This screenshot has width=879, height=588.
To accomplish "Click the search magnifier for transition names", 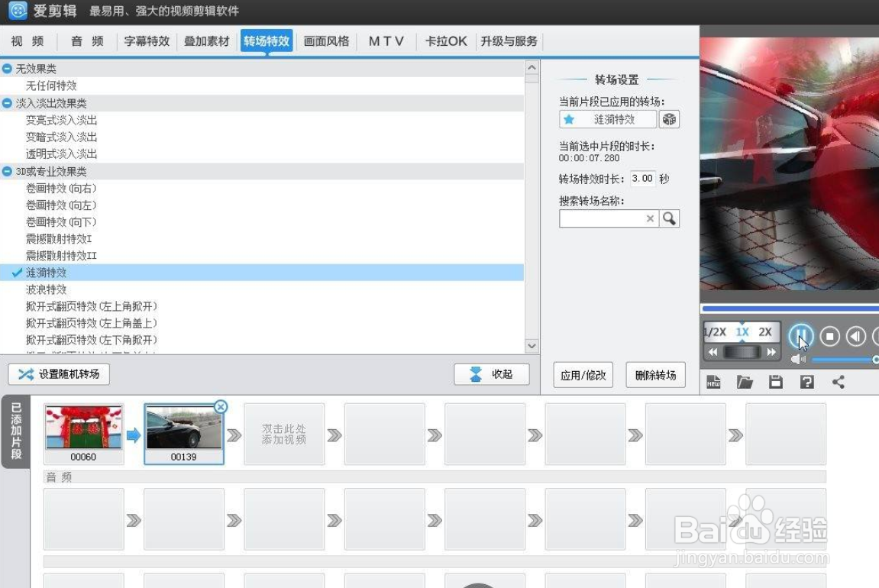I will pyautogui.click(x=669, y=218).
